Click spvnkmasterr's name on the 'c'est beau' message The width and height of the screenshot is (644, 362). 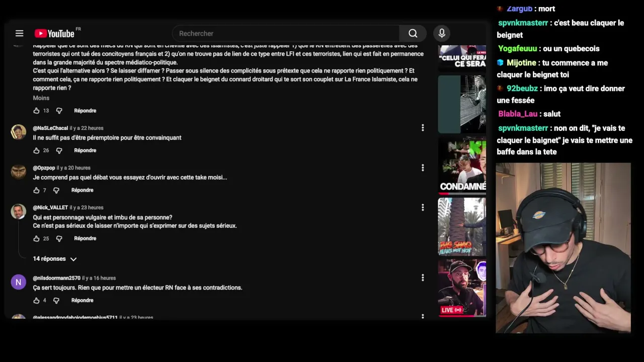(x=523, y=23)
